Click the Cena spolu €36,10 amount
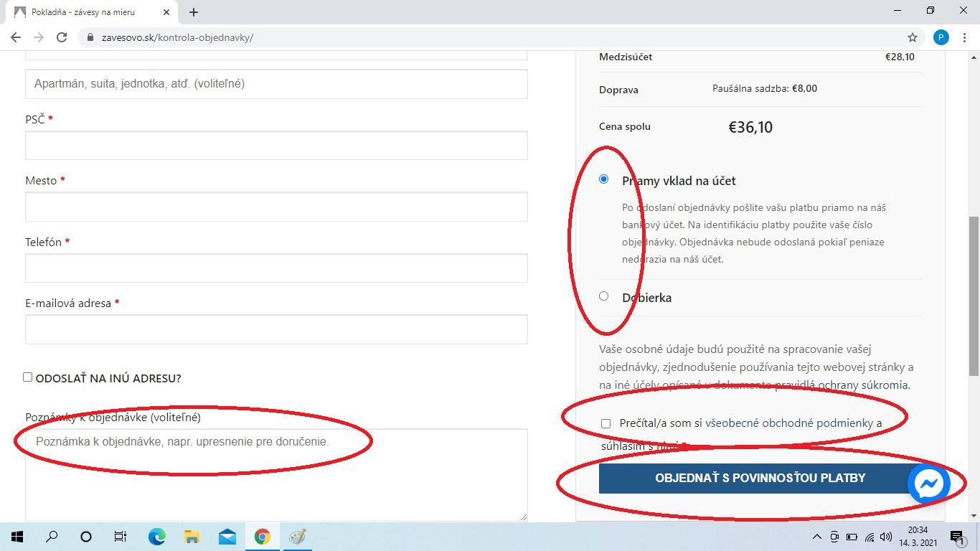The width and height of the screenshot is (980, 551). coord(750,128)
